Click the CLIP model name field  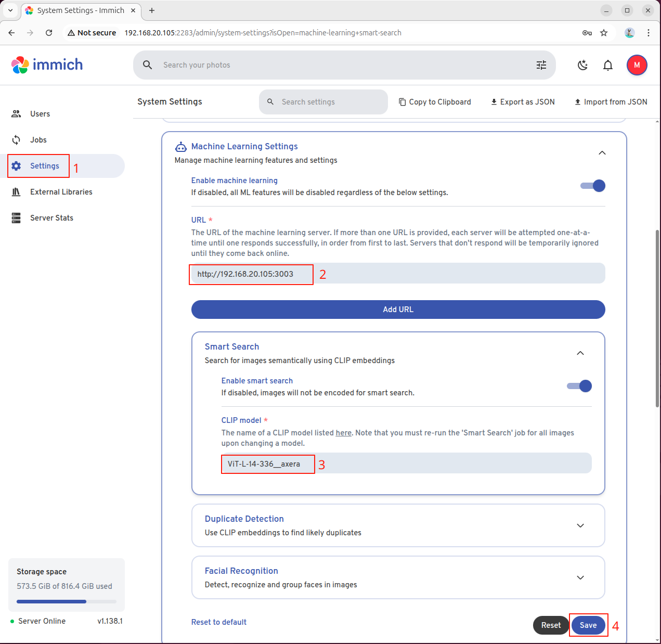coord(406,463)
